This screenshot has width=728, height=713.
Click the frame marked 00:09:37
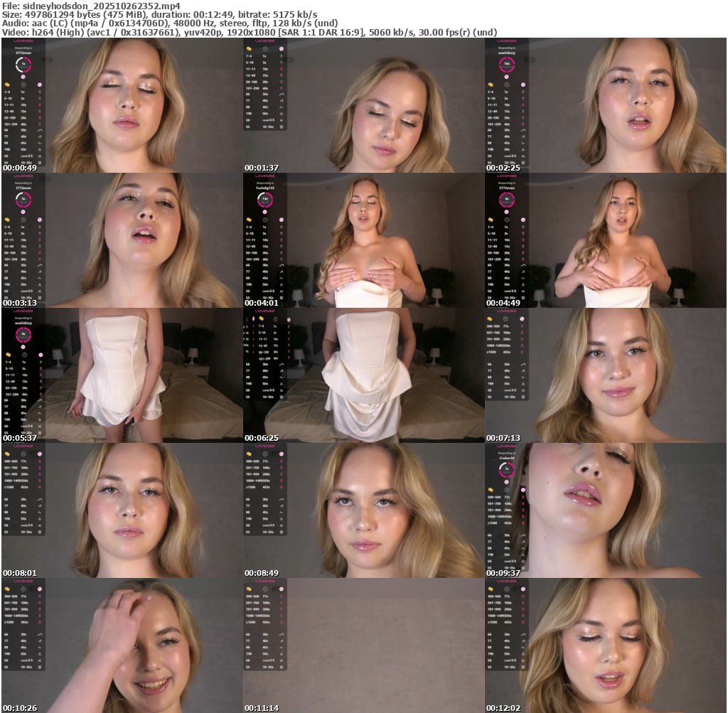click(606, 510)
